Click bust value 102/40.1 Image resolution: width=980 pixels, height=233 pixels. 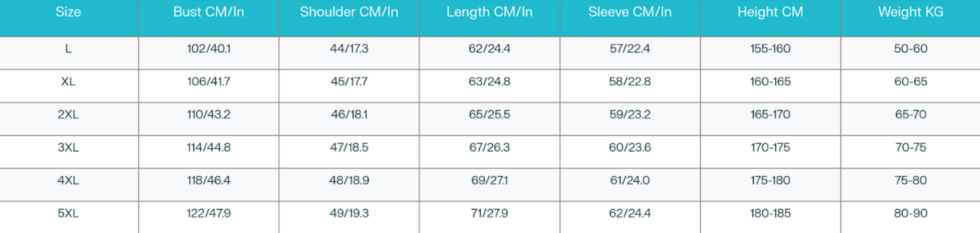pyautogui.click(x=208, y=49)
